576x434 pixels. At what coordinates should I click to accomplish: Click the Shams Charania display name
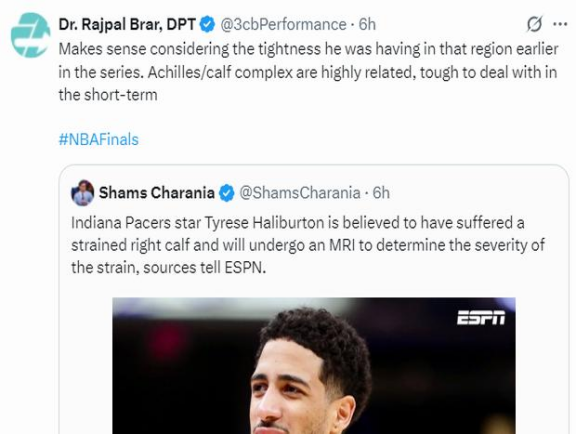[156, 193]
